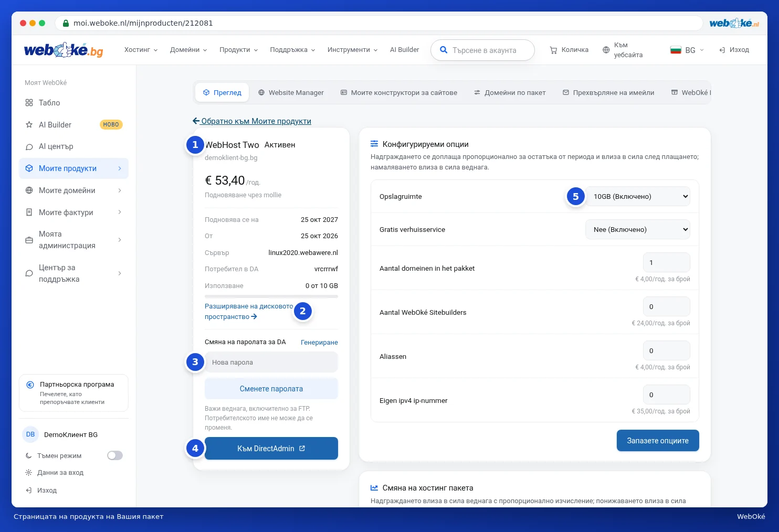Image resolution: width=779 pixels, height=532 pixels.
Task: Click the DB avatar for DemoКлиент BG
Action: 30,434
